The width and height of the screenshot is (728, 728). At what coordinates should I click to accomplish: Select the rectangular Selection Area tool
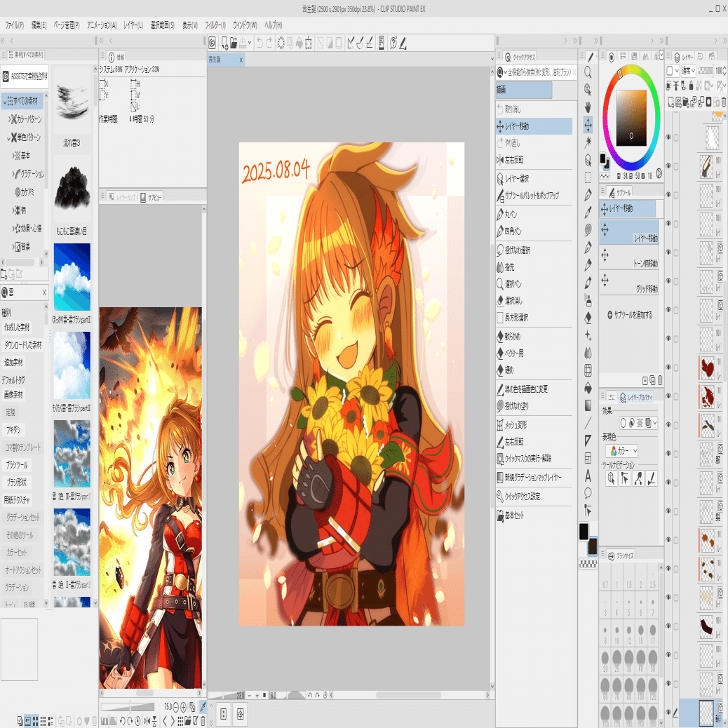(588, 177)
